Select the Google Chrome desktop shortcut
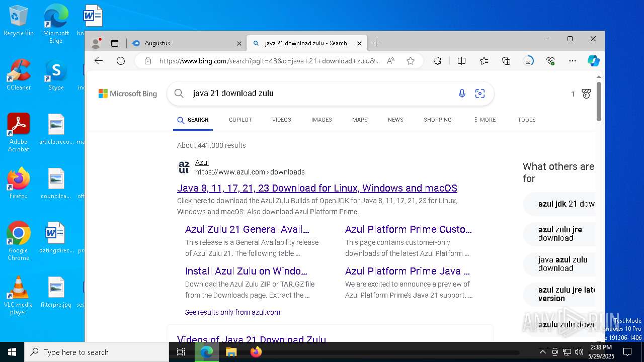 [x=18, y=242]
